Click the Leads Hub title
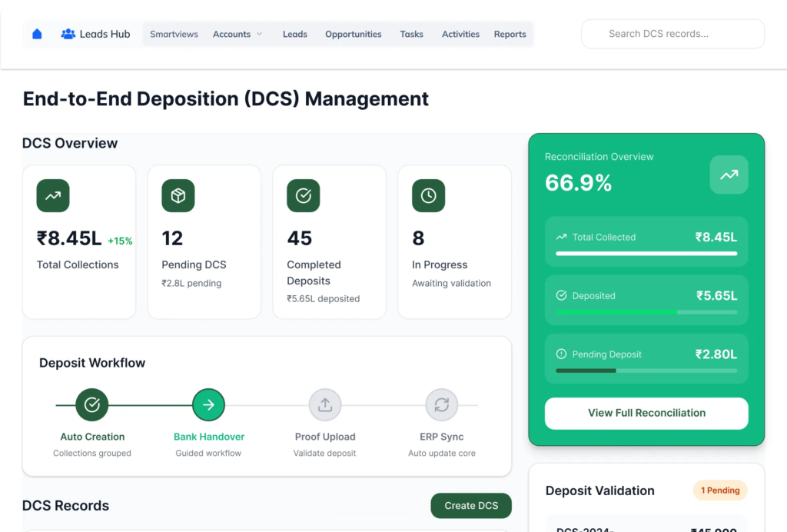787x532 pixels. (x=105, y=34)
